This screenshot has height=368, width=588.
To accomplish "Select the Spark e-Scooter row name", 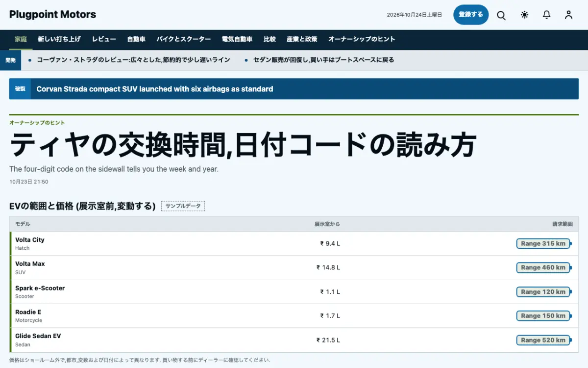I will point(40,288).
